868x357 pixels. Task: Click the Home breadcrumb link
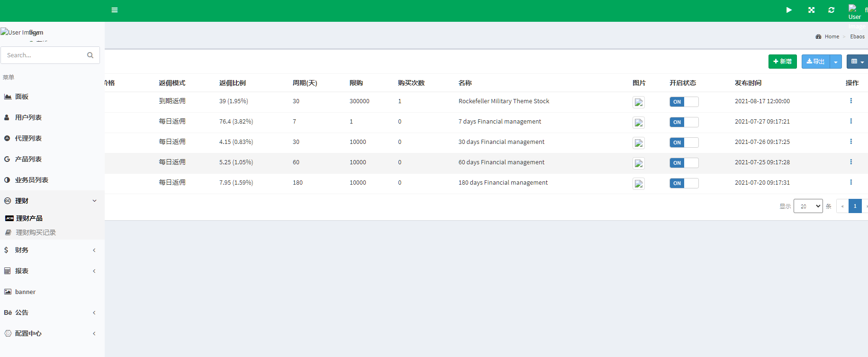(832, 36)
